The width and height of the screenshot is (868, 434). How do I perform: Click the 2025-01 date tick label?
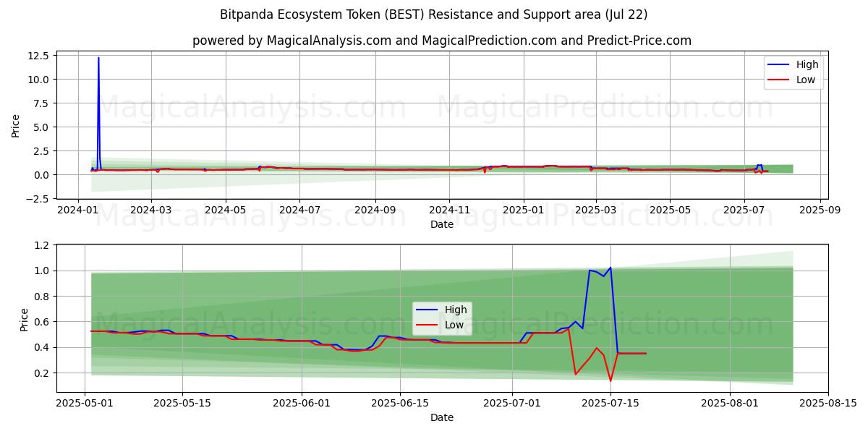click(x=523, y=210)
